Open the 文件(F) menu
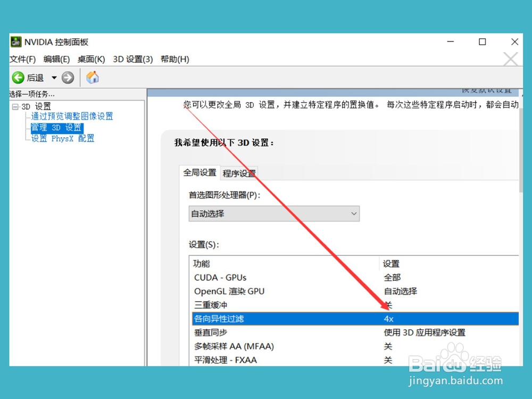The image size is (532, 399). click(23, 60)
